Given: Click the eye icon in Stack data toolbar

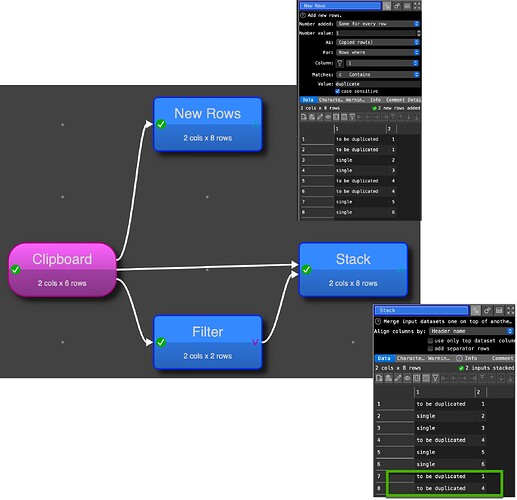Looking at the screenshot, I should pyautogui.click(x=407, y=378).
